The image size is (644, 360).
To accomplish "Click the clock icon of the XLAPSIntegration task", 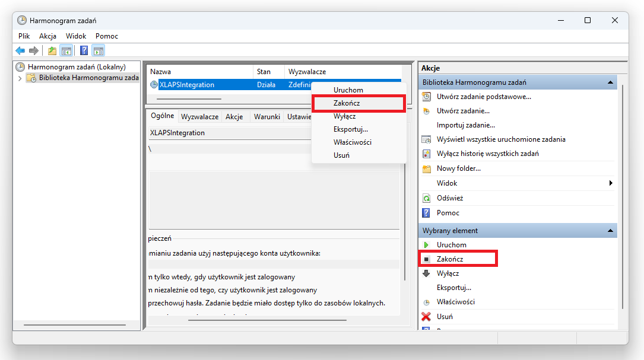I will click(154, 85).
